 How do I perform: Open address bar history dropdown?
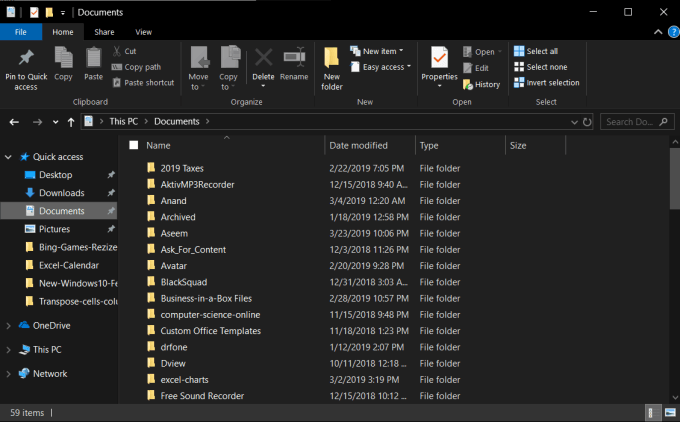pyautogui.click(x=574, y=122)
